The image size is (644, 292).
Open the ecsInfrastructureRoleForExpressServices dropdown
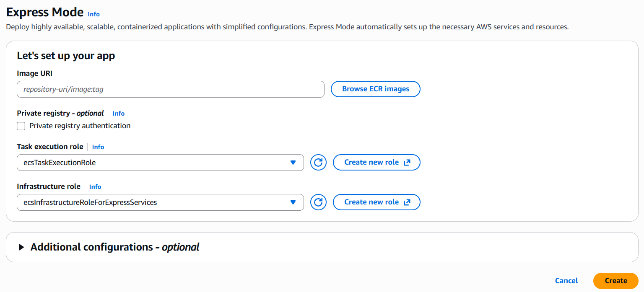160,202
